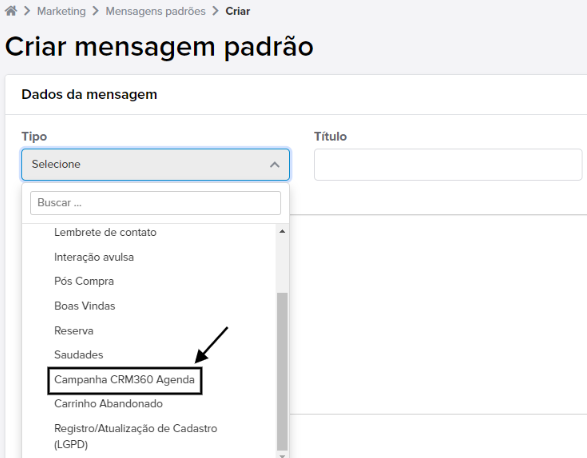Collapse the Tipo dropdown chevron

(275, 164)
